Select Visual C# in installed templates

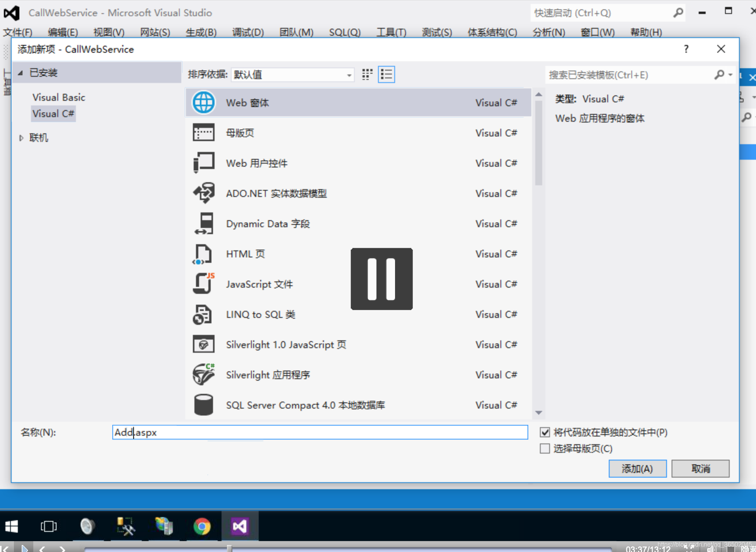(x=53, y=113)
